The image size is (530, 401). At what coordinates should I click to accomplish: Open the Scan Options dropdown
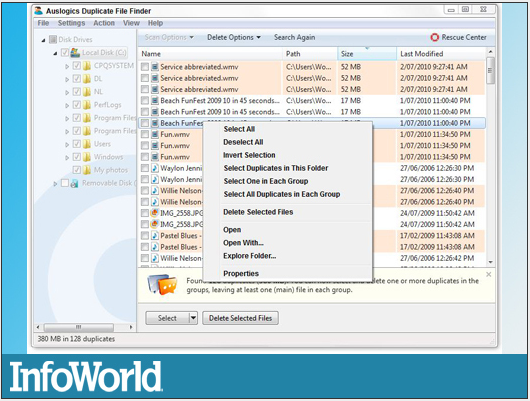(169, 38)
